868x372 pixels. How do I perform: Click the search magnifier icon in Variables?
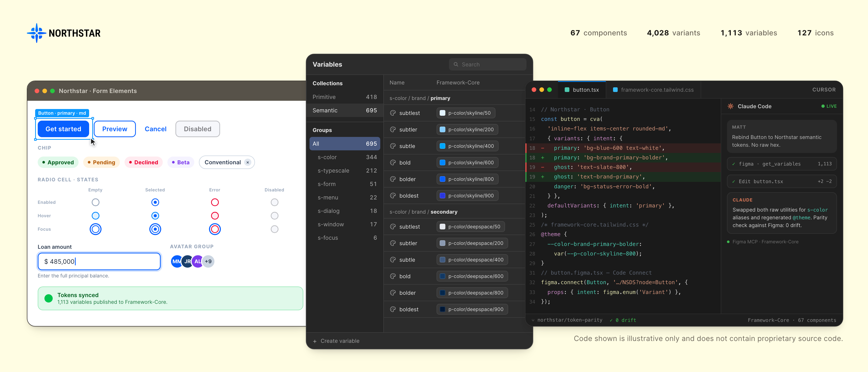pos(456,64)
